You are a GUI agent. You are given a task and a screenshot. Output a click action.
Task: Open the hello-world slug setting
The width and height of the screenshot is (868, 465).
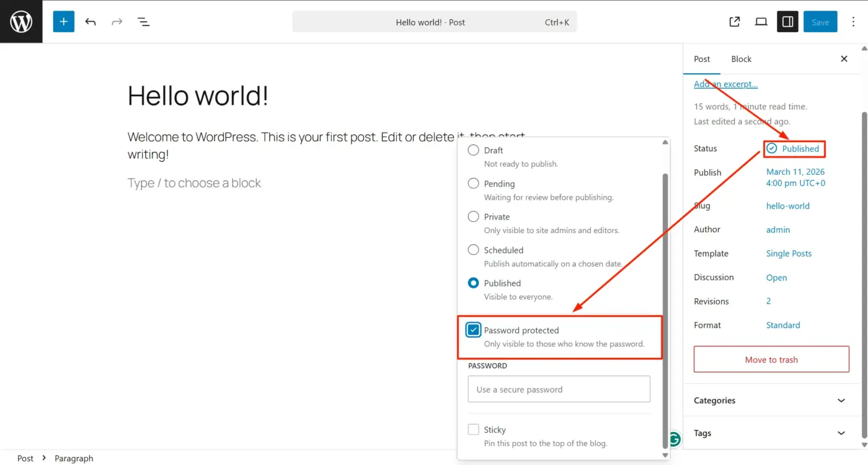click(787, 205)
